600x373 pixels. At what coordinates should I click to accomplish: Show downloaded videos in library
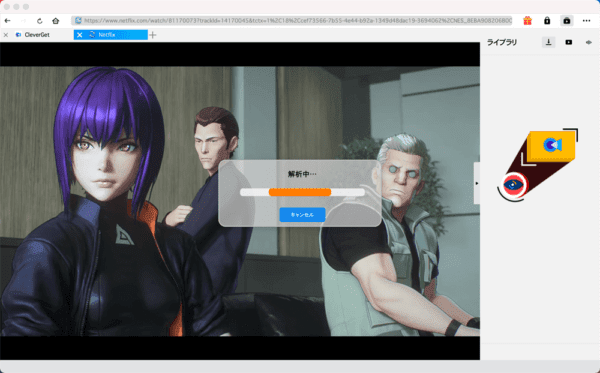[569, 42]
